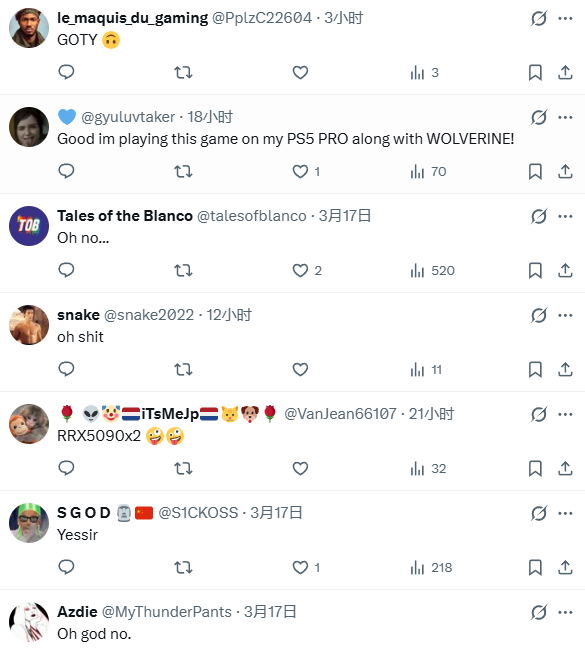This screenshot has width=585, height=653.
Task: Open @talesofblanco profile handle link
Action: tap(251, 216)
